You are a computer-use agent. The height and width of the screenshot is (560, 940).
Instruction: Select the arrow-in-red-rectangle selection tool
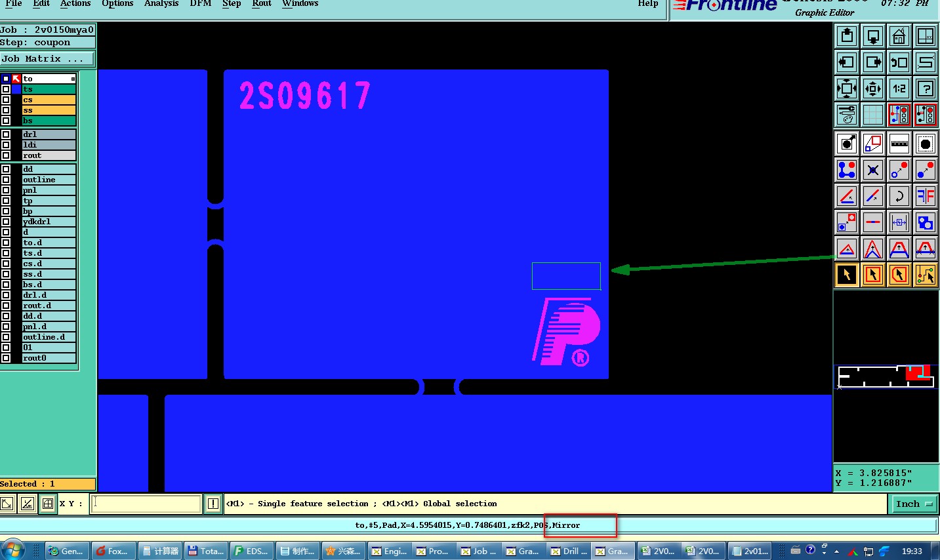[873, 275]
